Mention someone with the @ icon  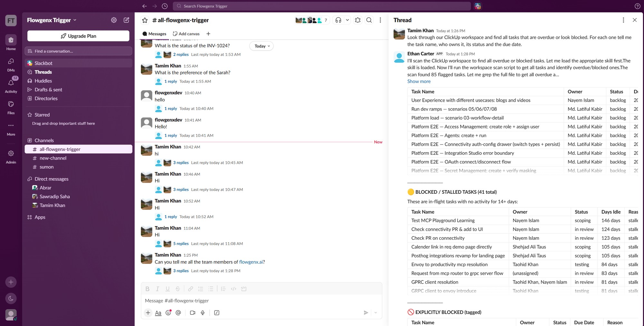[x=178, y=313]
